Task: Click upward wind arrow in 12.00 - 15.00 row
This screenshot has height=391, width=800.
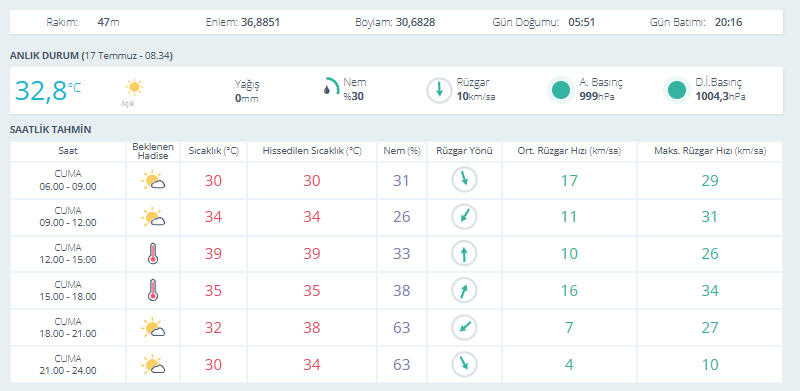Action: tap(464, 254)
